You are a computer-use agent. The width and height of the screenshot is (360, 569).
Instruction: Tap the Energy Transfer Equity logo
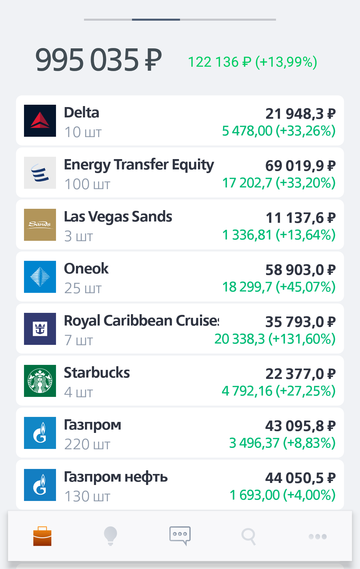click(40, 173)
